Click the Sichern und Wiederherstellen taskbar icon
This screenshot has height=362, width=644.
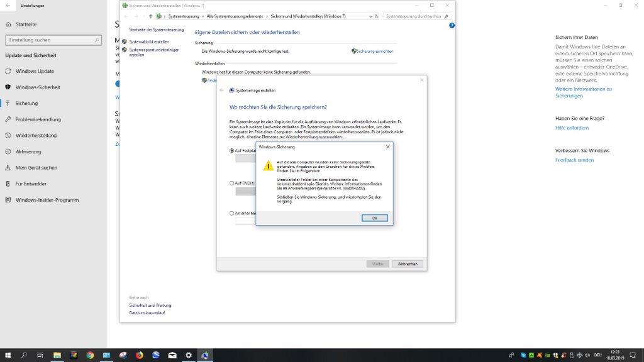(205, 356)
